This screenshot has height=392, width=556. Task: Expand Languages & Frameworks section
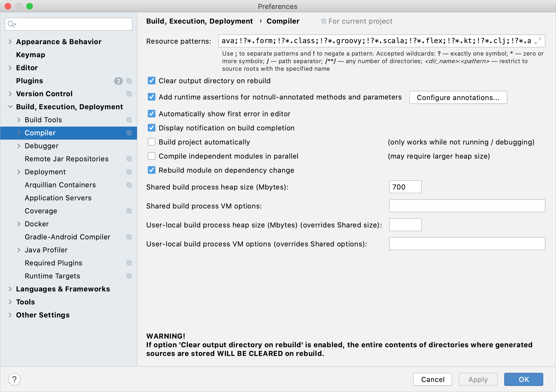click(x=10, y=289)
